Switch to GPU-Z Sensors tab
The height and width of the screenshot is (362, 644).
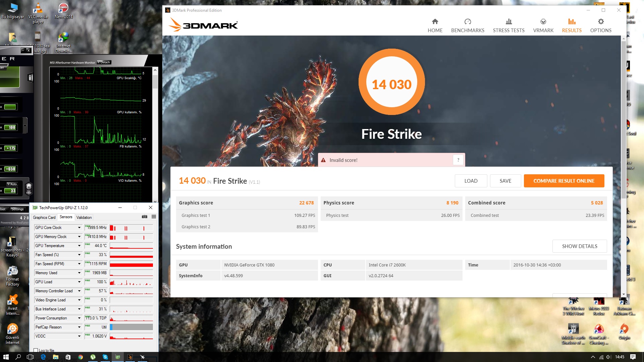(x=66, y=217)
